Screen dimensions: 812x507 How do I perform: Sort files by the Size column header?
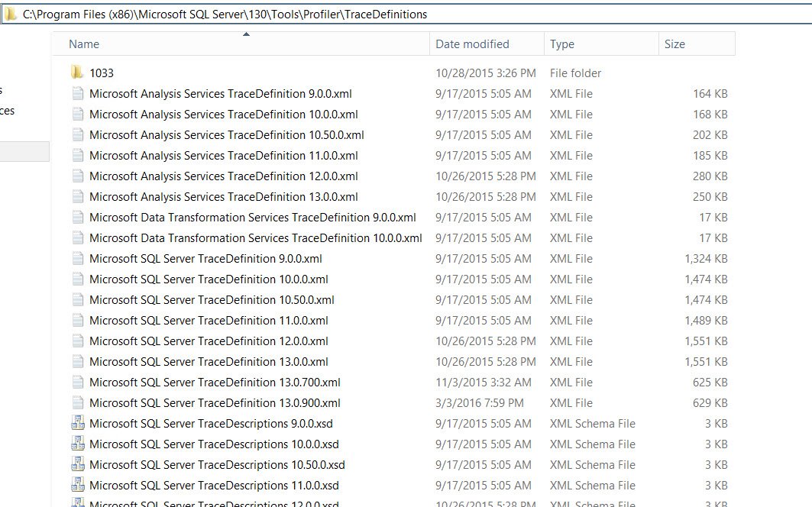[697, 44]
